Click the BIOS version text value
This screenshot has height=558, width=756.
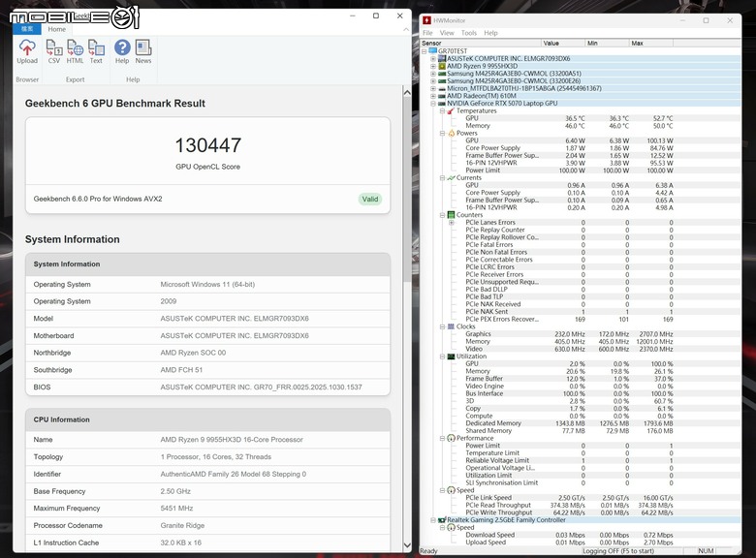[x=261, y=387]
